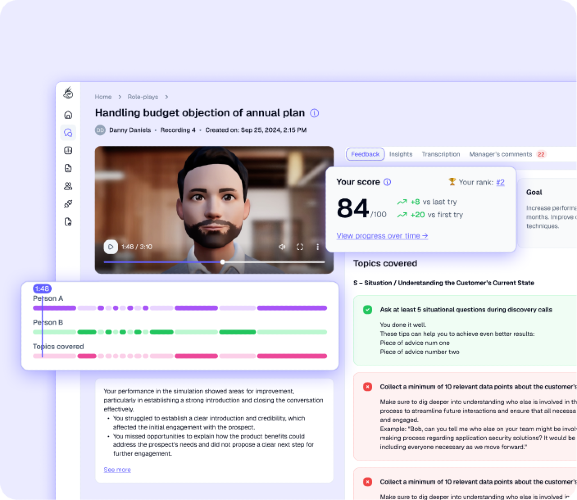Click the info icon next to page title

315,113
